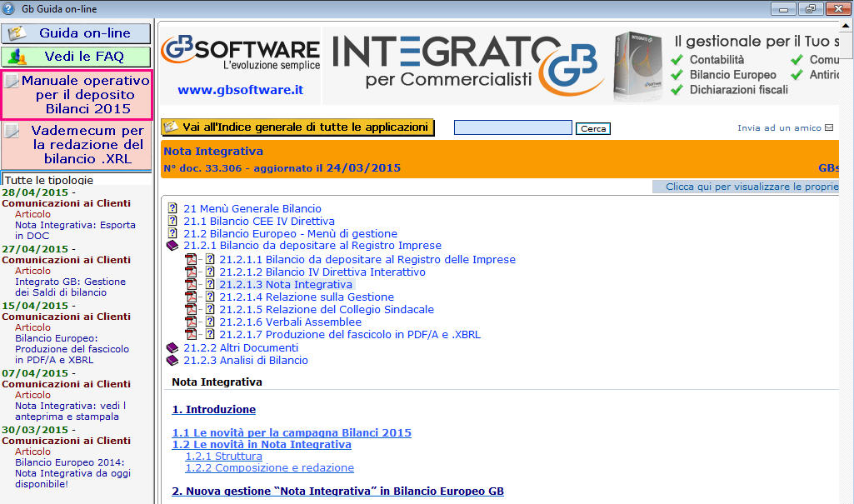This screenshot has width=854, height=504.
Task: Click the GB Software logo
Action: coord(240,53)
